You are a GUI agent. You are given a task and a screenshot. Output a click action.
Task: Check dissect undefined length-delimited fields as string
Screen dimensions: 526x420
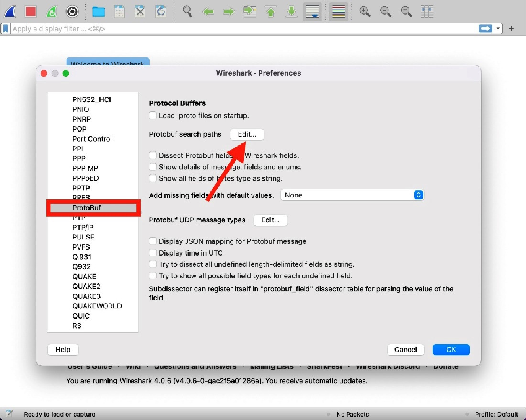(x=153, y=264)
